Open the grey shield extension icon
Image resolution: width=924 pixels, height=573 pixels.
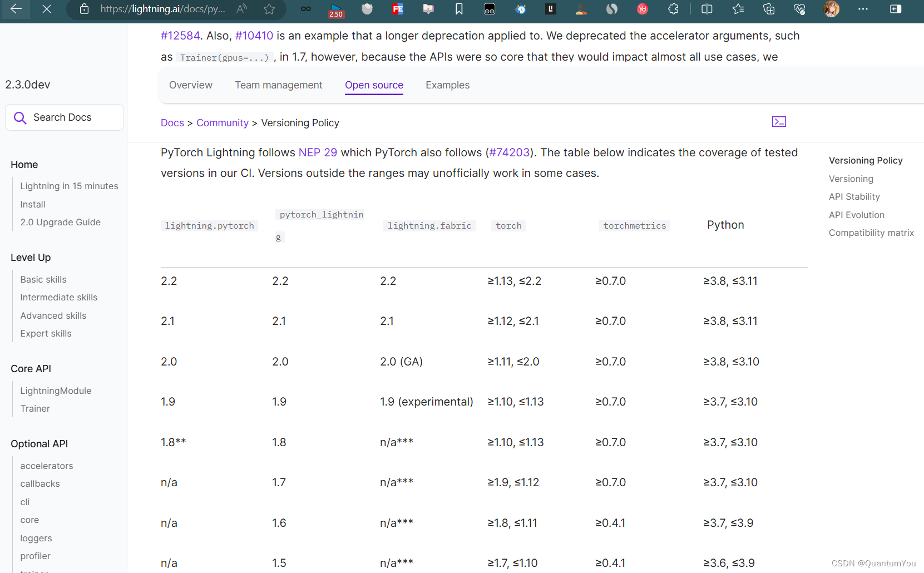coord(367,9)
